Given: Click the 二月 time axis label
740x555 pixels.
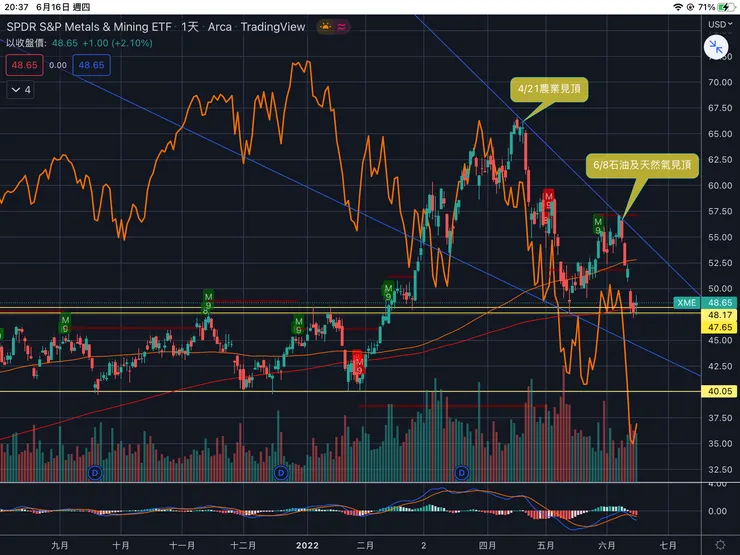Looking at the screenshot, I should (365, 546).
